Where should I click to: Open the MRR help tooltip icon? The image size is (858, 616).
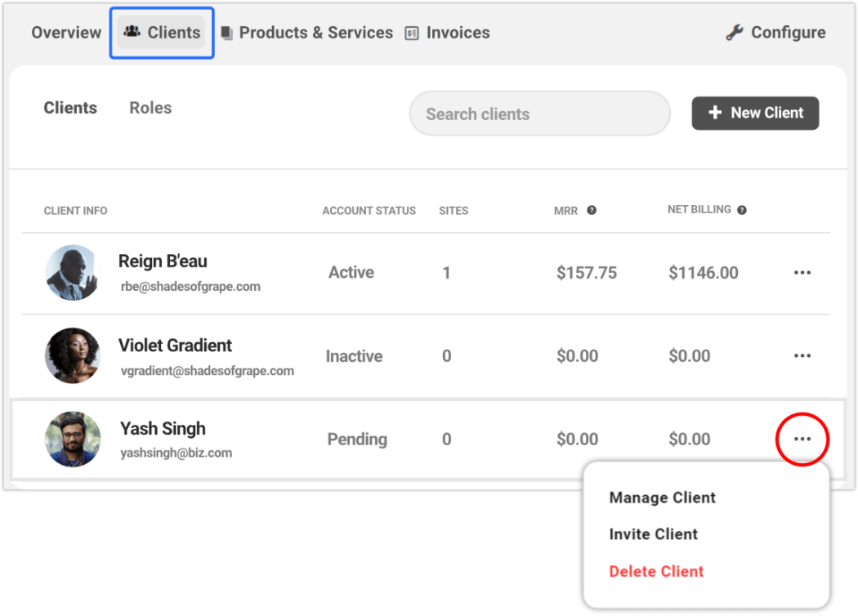tap(591, 210)
